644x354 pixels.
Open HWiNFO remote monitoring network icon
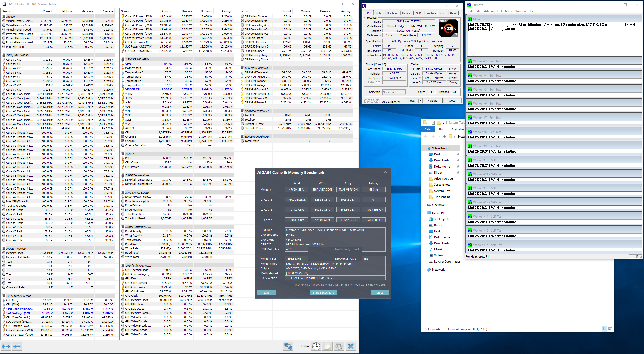[288, 346]
